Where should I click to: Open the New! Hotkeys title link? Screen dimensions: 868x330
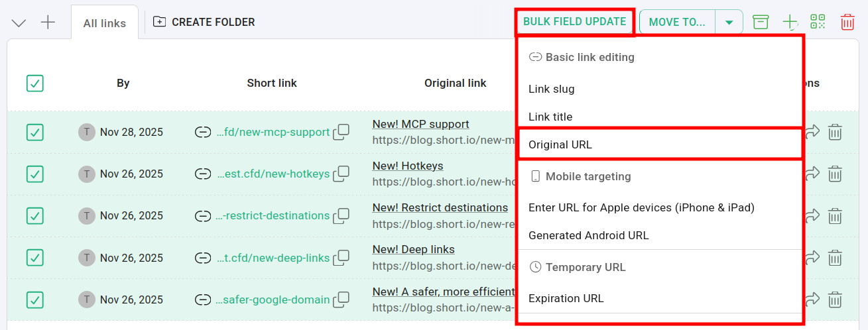point(408,166)
